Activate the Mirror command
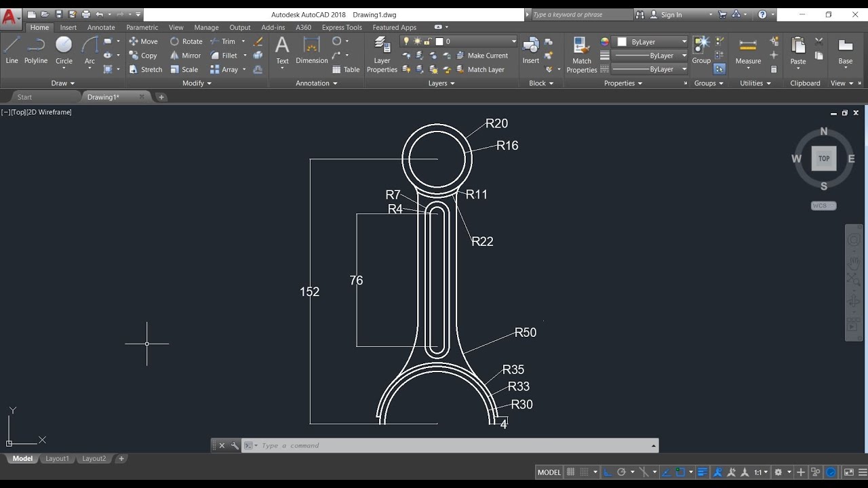Viewport: 868px width, 488px height. pyautogui.click(x=186, y=56)
